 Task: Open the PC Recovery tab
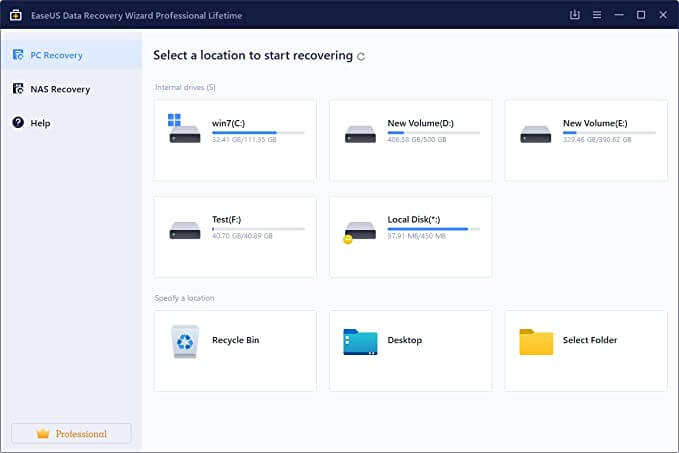(71, 55)
